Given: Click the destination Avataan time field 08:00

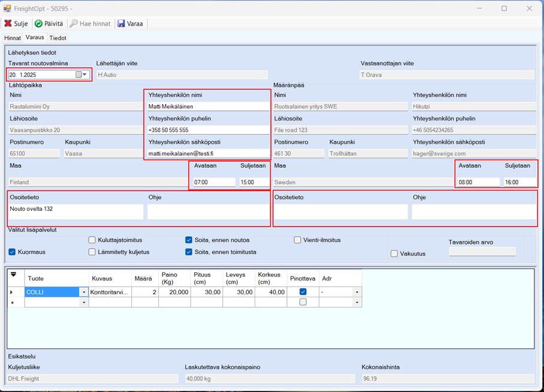Looking at the screenshot, I should 479,182.
